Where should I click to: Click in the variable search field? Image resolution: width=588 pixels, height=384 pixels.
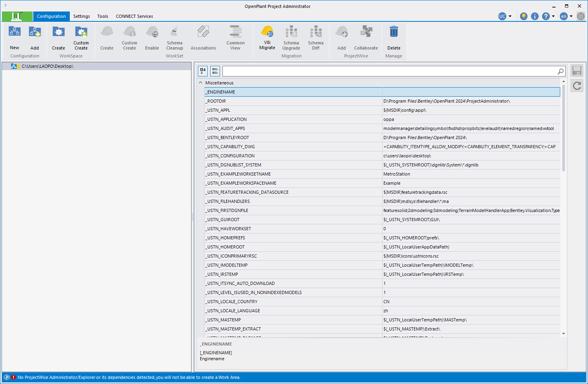tap(389, 71)
